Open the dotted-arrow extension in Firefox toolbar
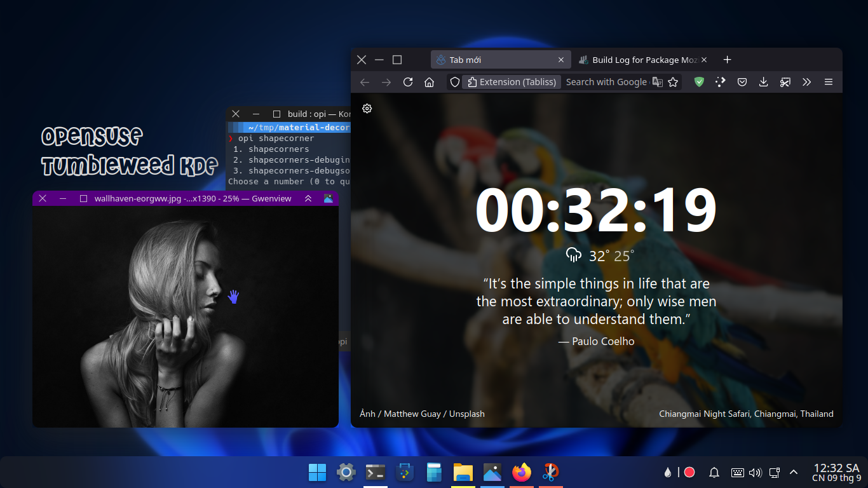 coord(721,82)
